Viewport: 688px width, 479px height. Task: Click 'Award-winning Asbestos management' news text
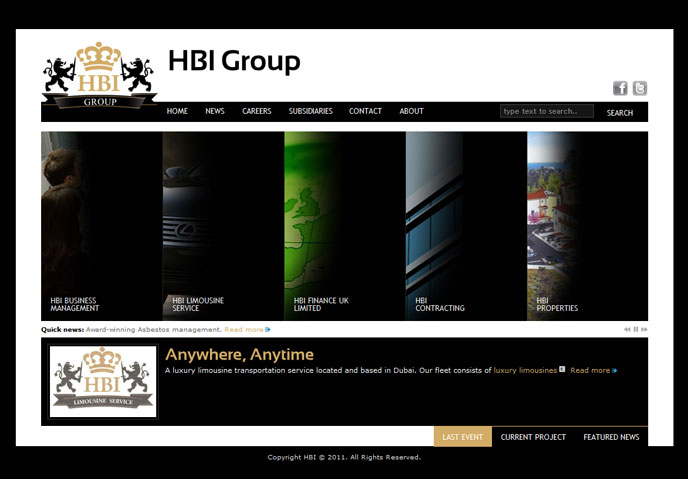coord(154,329)
